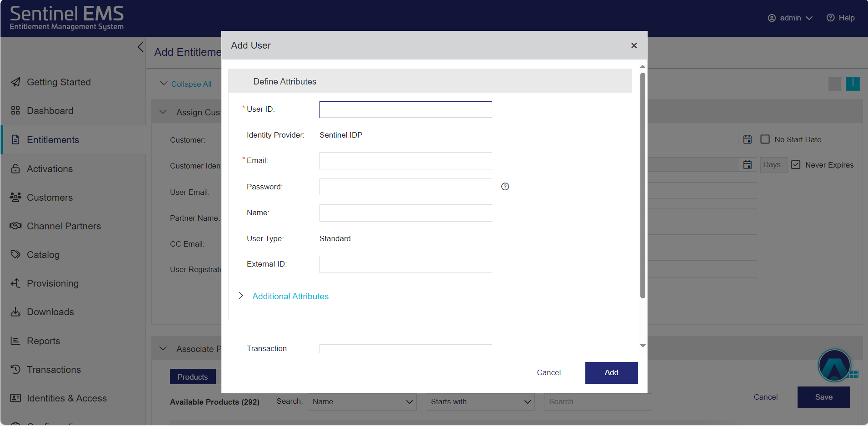Open Customers via its people icon
868x426 pixels.
coord(15,197)
